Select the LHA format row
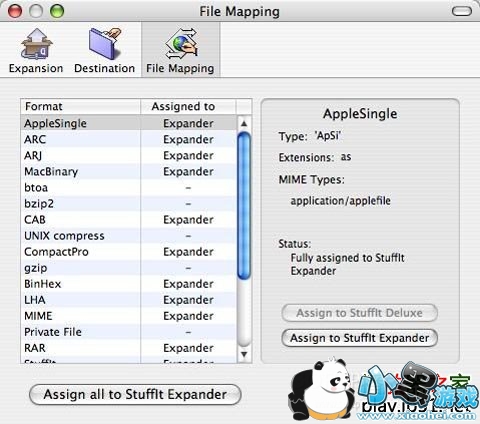480x424 pixels. 128,300
